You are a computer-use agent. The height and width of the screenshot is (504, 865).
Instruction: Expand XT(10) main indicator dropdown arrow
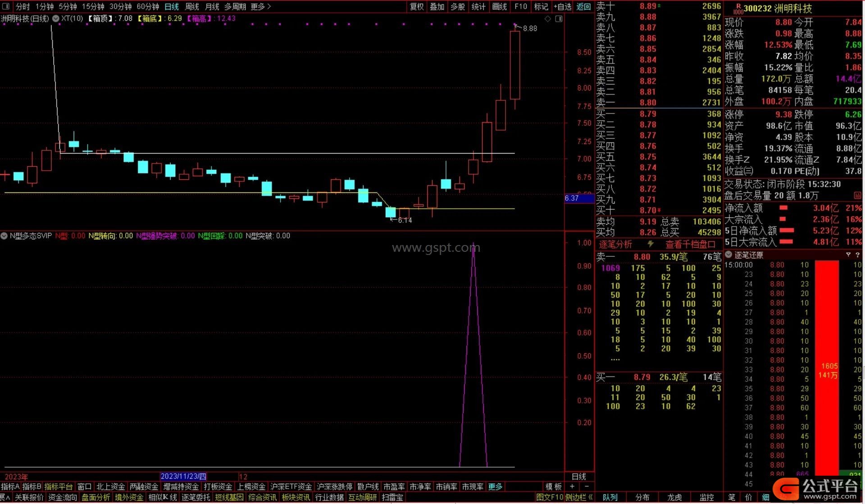click(x=56, y=18)
